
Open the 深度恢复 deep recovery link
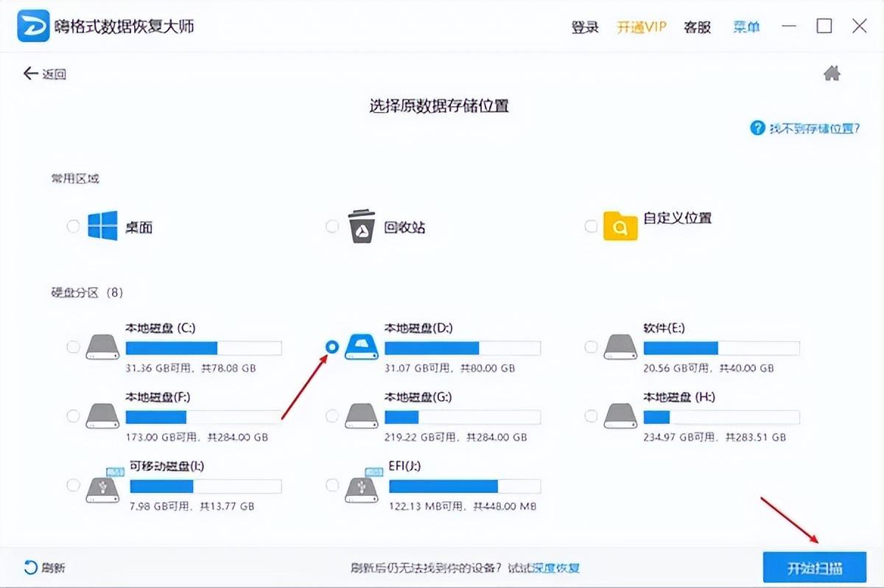click(x=556, y=568)
